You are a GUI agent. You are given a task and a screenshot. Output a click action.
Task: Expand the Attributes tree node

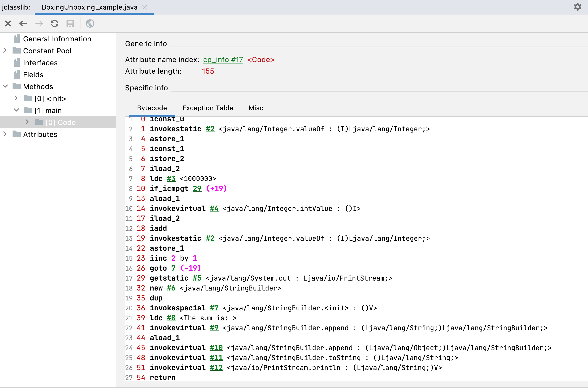5,134
